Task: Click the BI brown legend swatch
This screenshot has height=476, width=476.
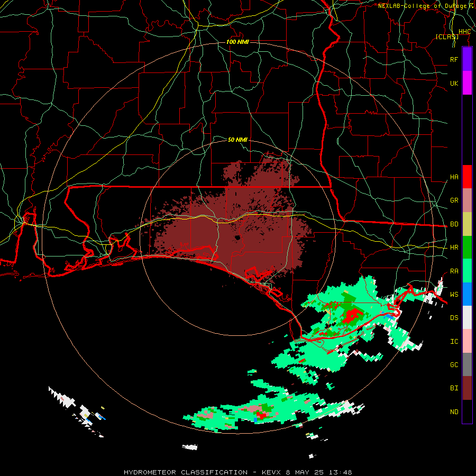Action: (467, 388)
